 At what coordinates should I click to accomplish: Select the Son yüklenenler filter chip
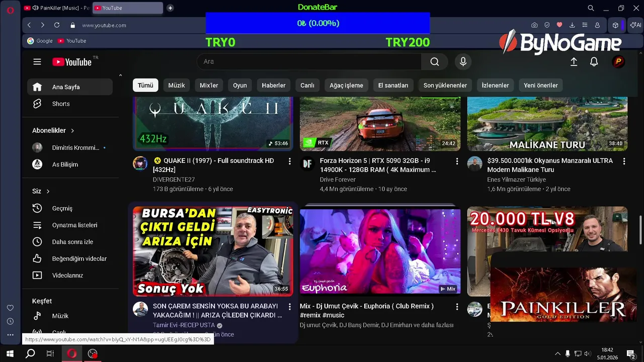pos(445,85)
